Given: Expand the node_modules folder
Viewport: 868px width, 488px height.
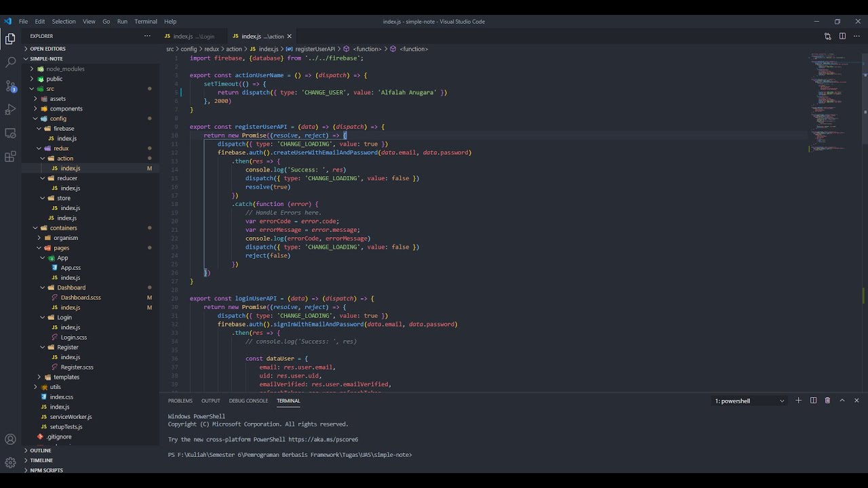Looking at the screenshot, I should [65, 68].
